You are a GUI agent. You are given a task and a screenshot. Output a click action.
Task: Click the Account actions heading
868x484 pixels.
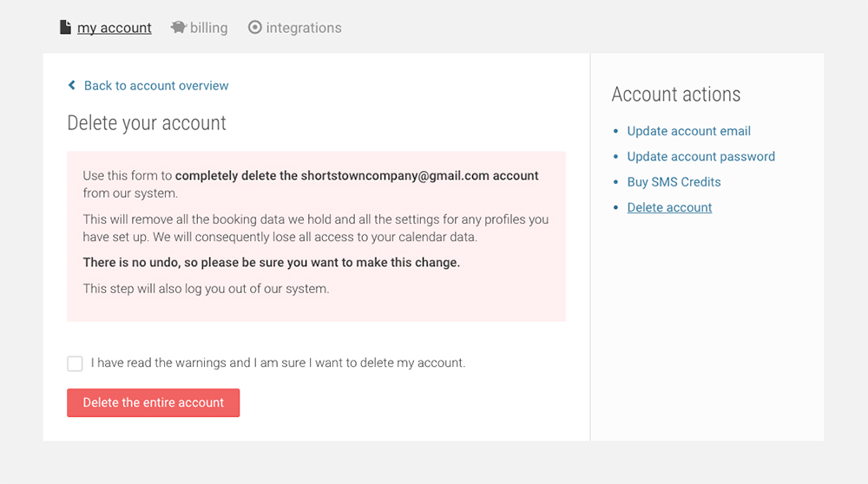coord(676,95)
